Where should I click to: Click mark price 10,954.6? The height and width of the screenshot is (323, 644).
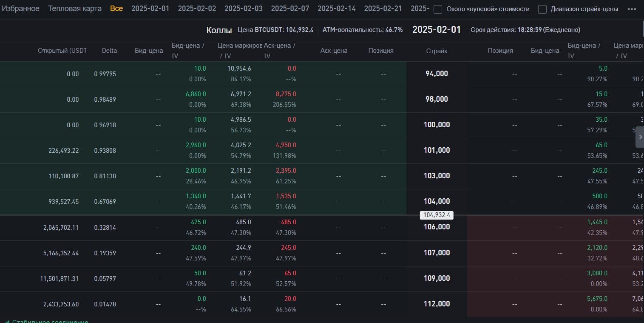[x=239, y=69]
